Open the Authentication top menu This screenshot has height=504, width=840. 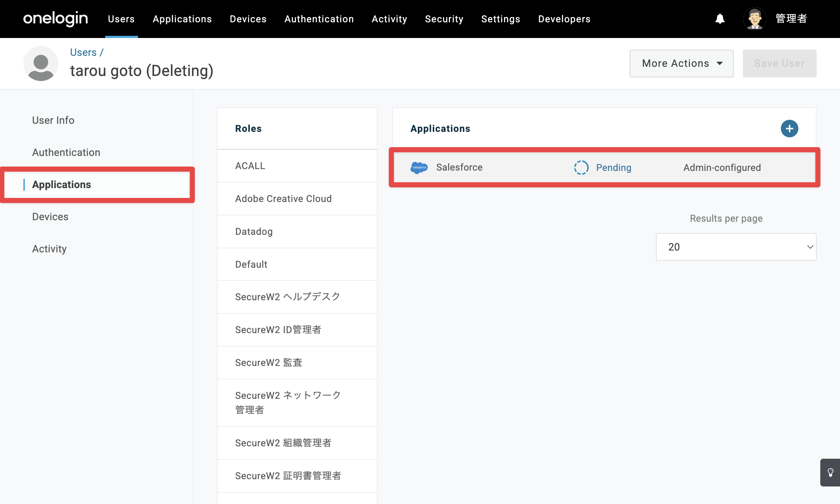(x=319, y=19)
